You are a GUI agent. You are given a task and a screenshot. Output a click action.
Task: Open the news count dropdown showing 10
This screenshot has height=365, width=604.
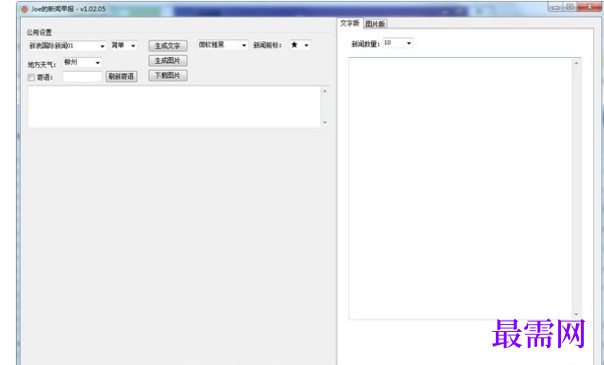(x=398, y=43)
